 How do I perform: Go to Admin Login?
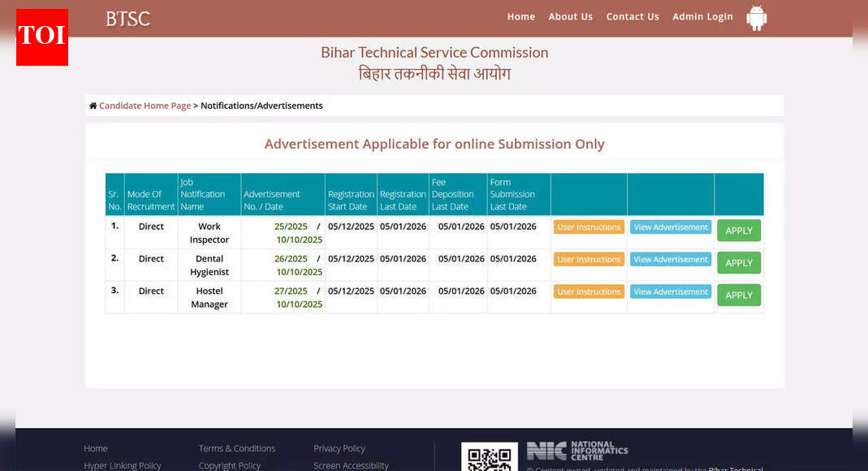(702, 17)
